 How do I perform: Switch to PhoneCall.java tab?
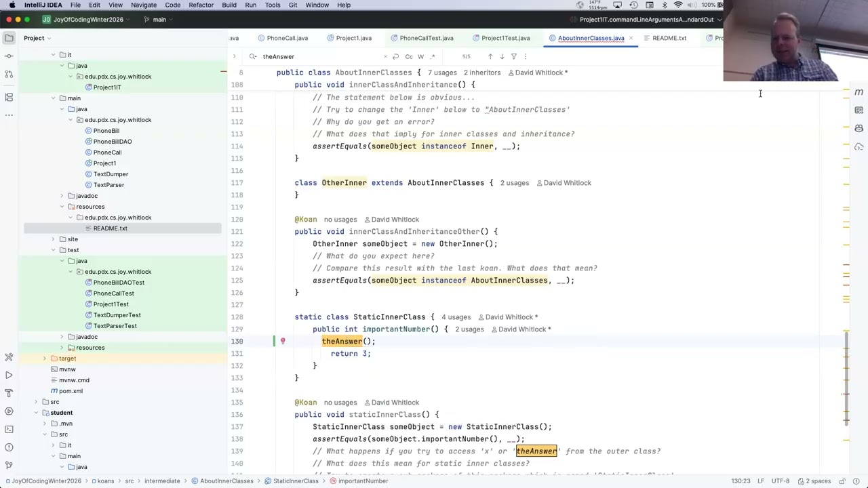[x=282, y=38]
